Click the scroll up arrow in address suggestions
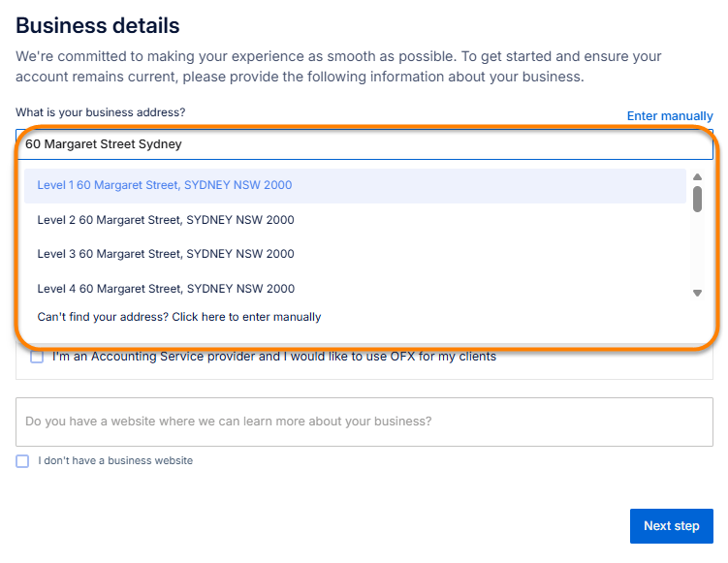This screenshot has width=728, height=563. [x=697, y=177]
